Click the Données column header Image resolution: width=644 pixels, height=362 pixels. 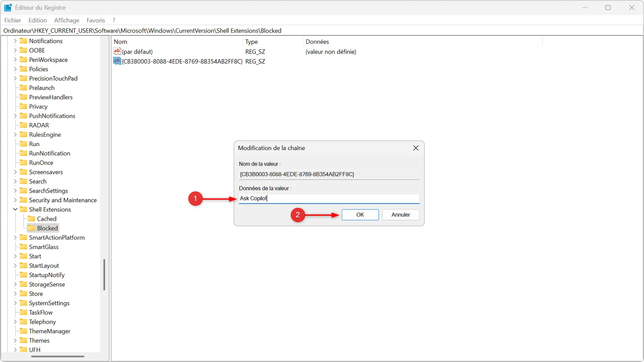[x=423, y=42]
